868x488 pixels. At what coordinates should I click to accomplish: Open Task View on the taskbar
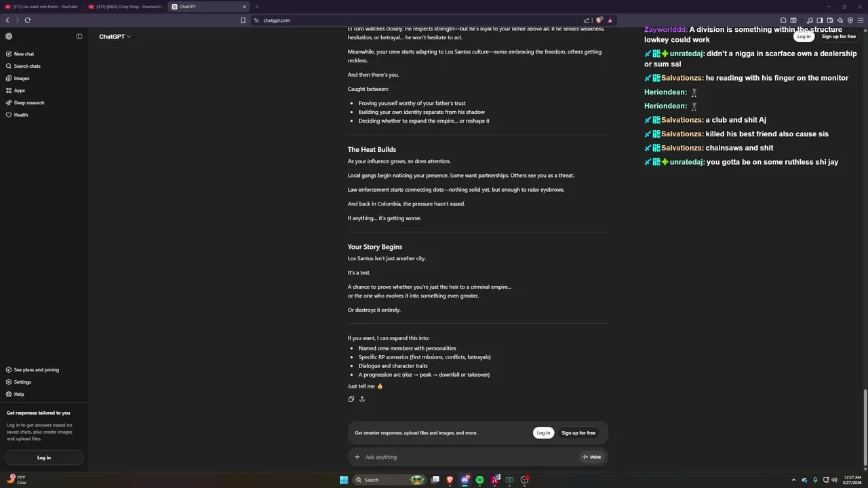[x=435, y=480]
